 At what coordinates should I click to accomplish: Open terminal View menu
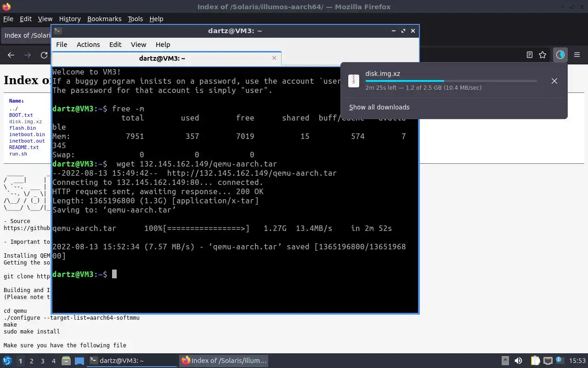(x=138, y=45)
